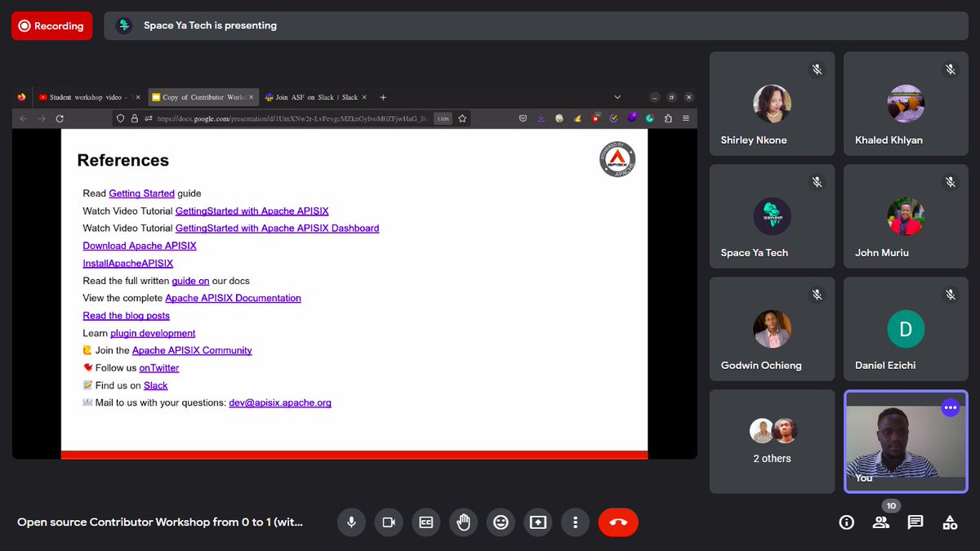Viewport: 980px width, 551px height.
Task: Start presenting your screen
Action: coord(538,522)
